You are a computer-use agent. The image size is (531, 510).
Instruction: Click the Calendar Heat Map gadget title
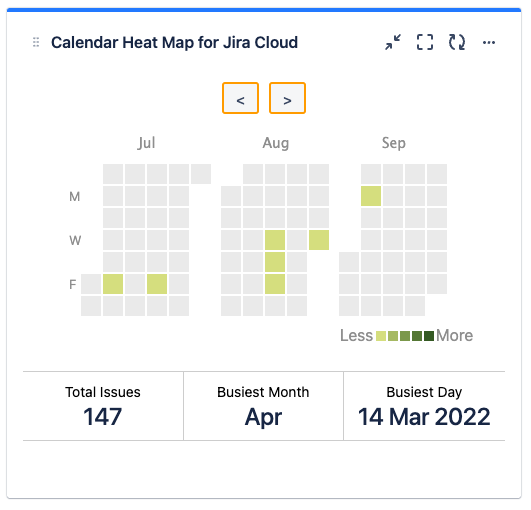point(174,42)
